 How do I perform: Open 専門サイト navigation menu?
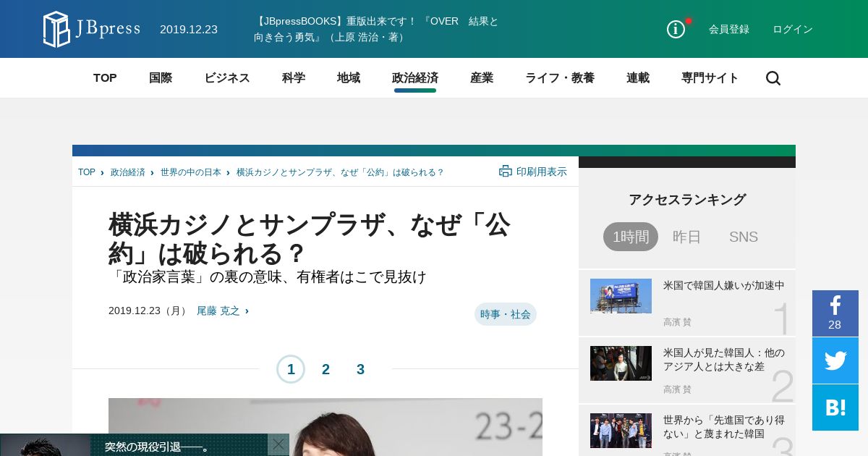pyautogui.click(x=710, y=78)
